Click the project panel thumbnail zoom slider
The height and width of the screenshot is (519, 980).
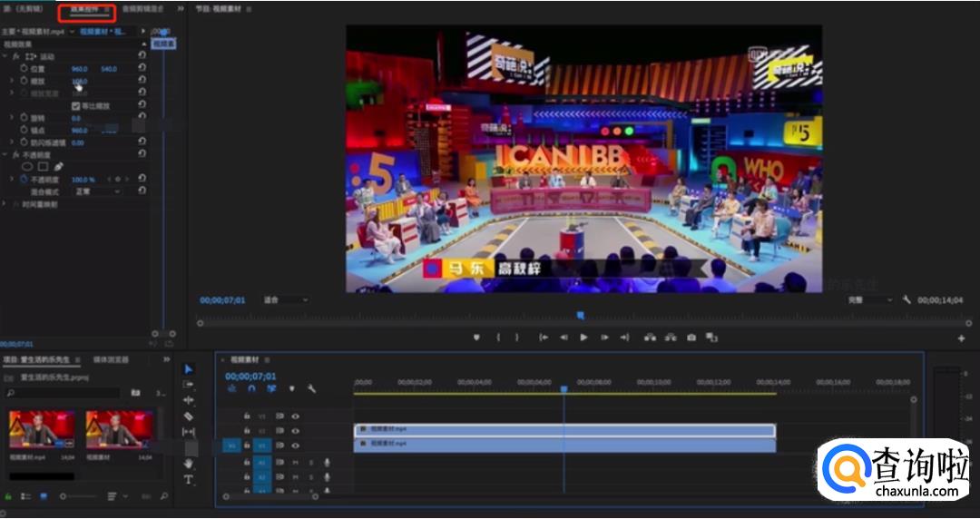64,496
